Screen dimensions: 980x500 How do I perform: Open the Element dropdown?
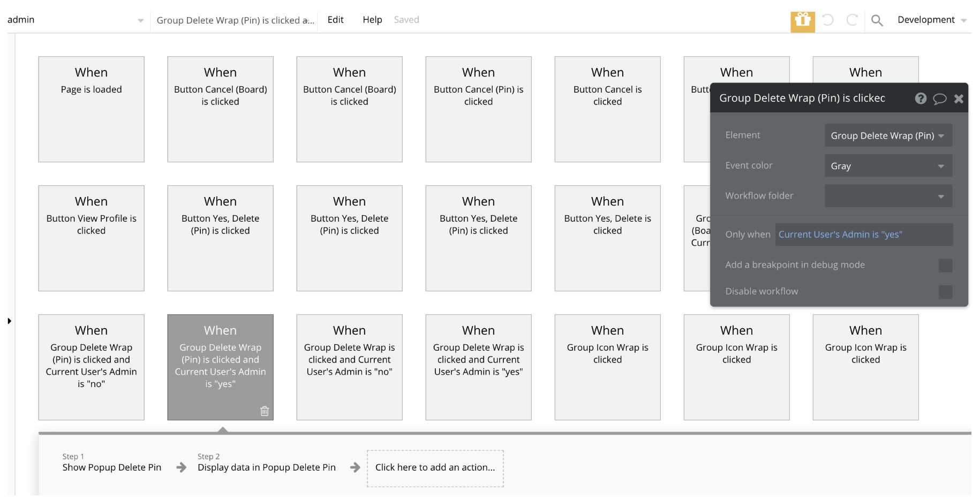(887, 135)
